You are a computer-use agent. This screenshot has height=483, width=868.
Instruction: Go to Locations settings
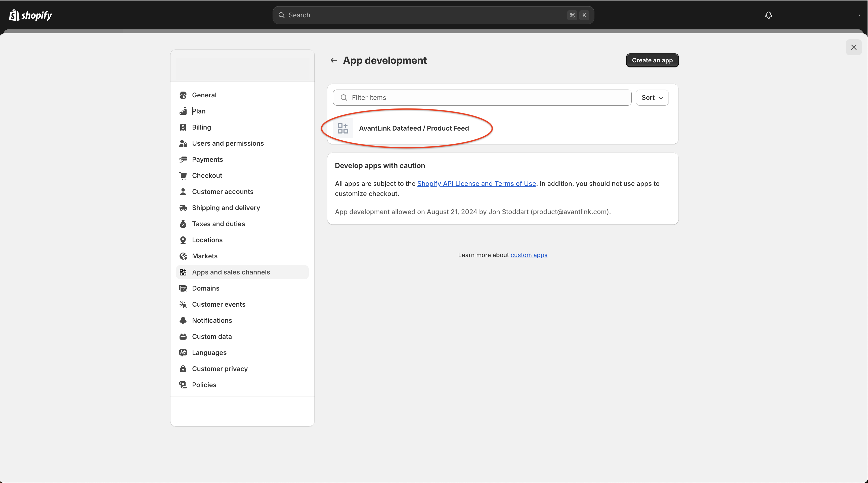coord(242,240)
